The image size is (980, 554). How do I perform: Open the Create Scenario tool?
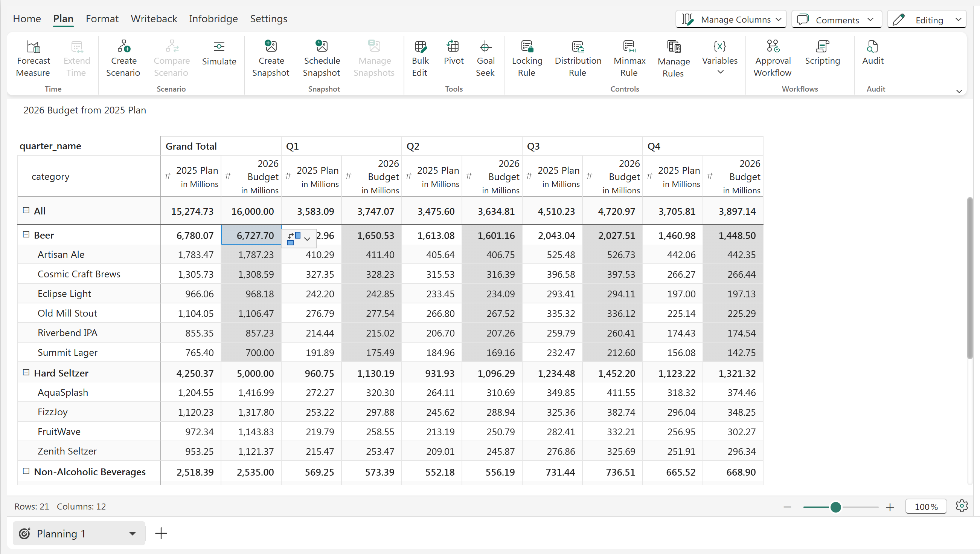tap(123, 47)
